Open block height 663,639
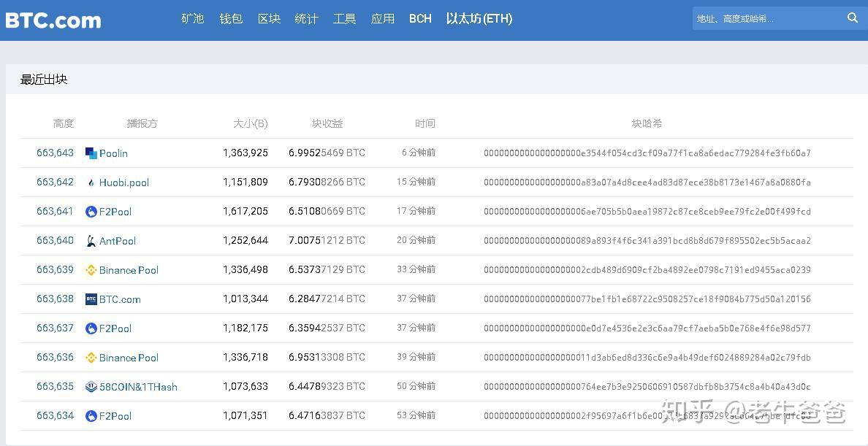The width and height of the screenshot is (868, 446). point(55,269)
